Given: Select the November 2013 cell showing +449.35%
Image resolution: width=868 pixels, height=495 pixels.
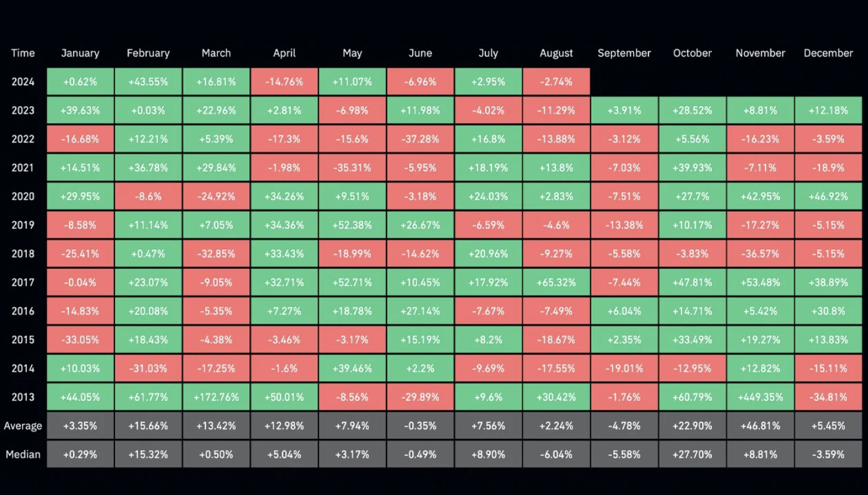Looking at the screenshot, I should (x=760, y=397).
